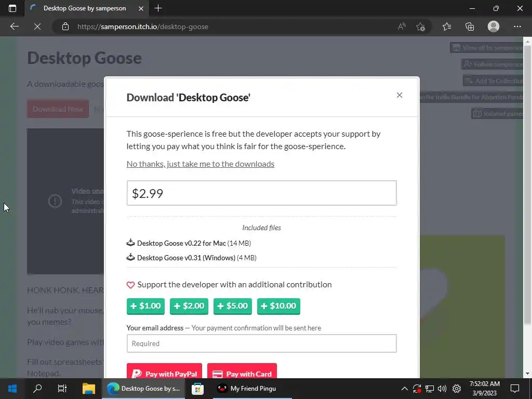
Task: View site information lock icon
Action: pyautogui.click(x=65, y=26)
